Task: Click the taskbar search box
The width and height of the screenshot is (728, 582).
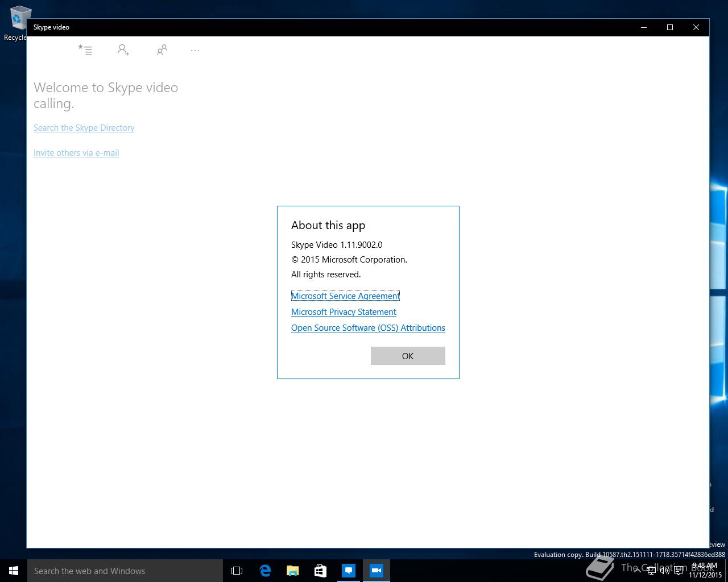Action: [x=125, y=571]
